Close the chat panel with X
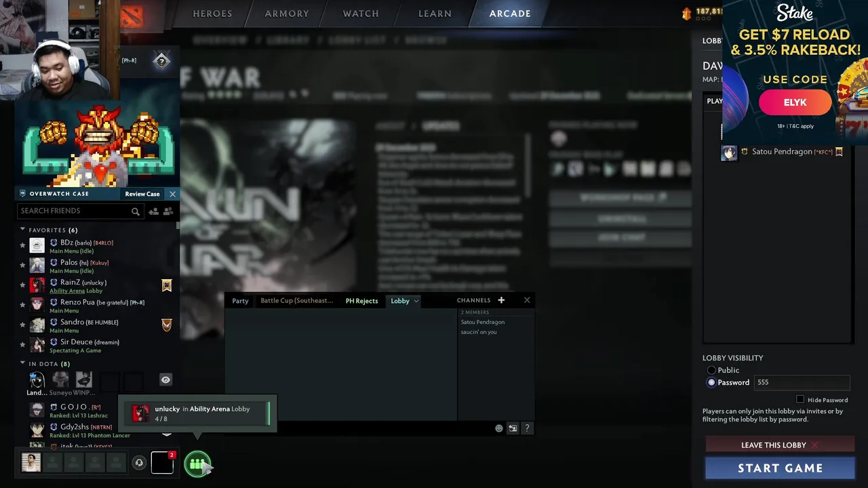The height and width of the screenshot is (488, 868). (527, 300)
